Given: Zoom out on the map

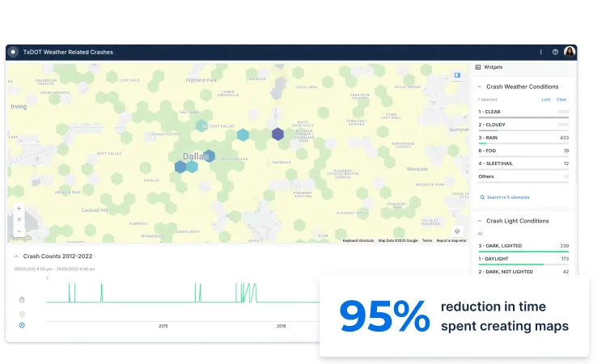Looking at the screenshot, I should click(19, 230).
